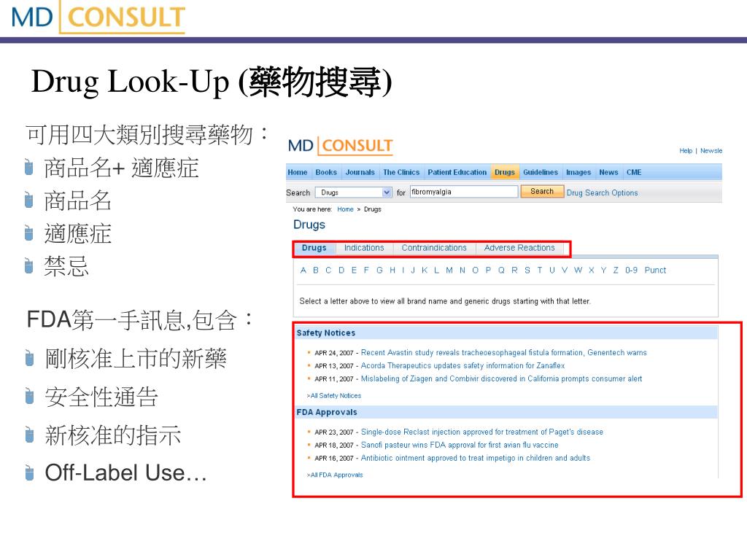Browse drugs starting with letter T

tap(540, 271)
